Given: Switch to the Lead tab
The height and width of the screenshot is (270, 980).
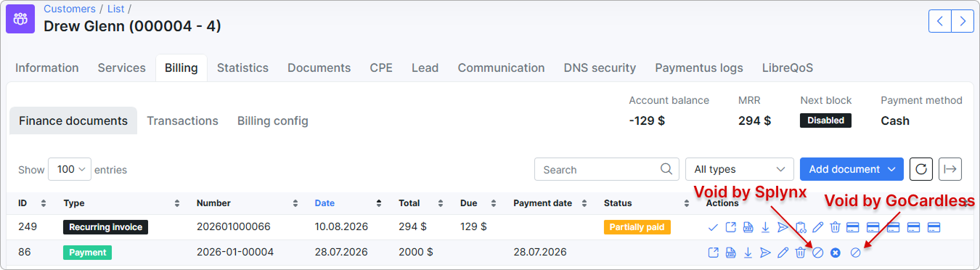Looking at the screenshot, I should [x=425, y=67].
